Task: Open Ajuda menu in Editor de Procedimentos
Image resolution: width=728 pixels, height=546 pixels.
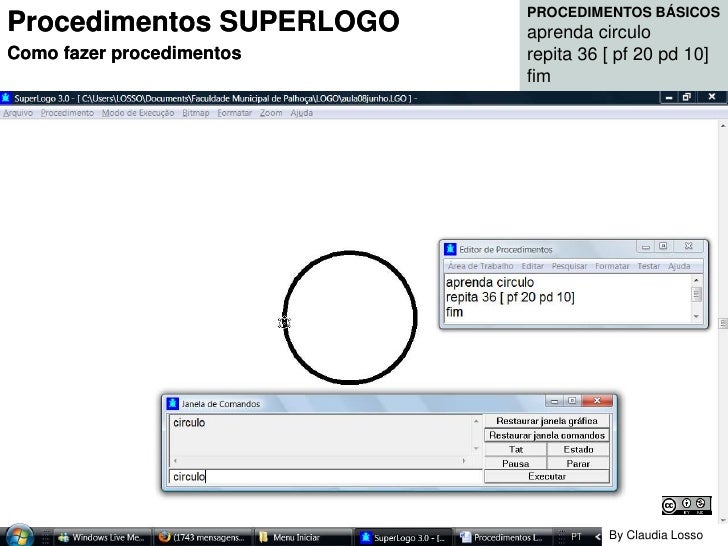Action: click(679, 266)
